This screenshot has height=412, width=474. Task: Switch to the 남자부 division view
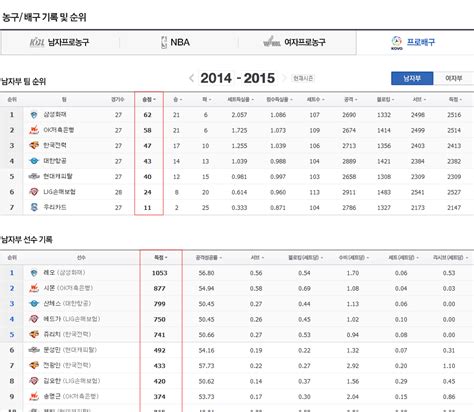(x=412, y=78)
